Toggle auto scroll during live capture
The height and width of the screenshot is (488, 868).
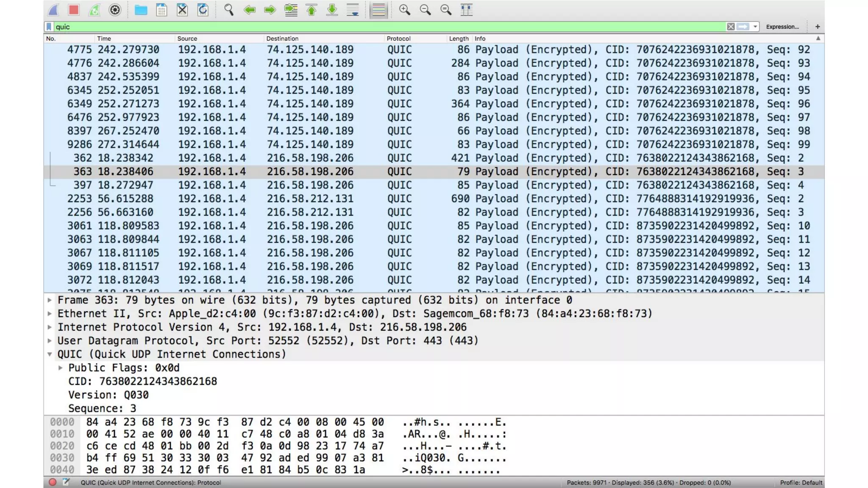353,10
